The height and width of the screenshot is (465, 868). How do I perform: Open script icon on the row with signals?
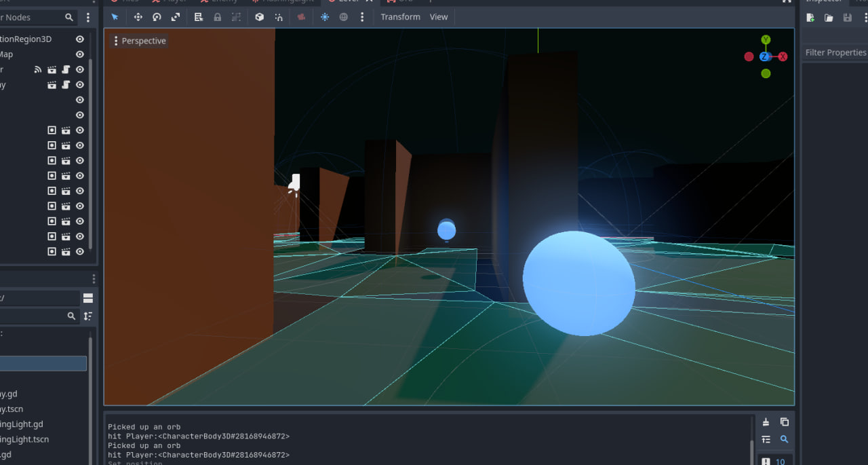[x=66, y=69]
